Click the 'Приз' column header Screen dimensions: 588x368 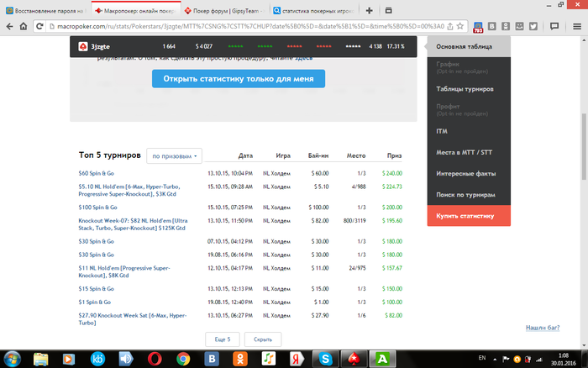click(394, 155)
